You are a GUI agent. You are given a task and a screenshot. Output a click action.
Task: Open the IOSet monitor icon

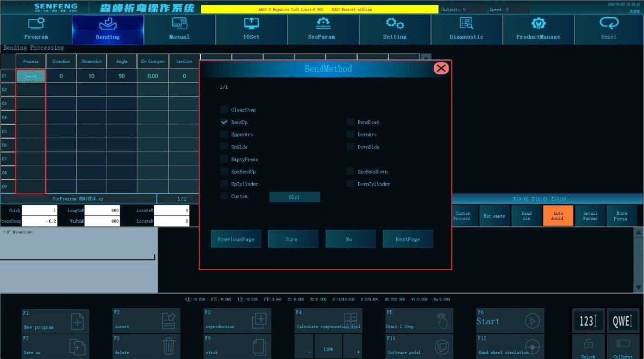click(x=251, y=24)
